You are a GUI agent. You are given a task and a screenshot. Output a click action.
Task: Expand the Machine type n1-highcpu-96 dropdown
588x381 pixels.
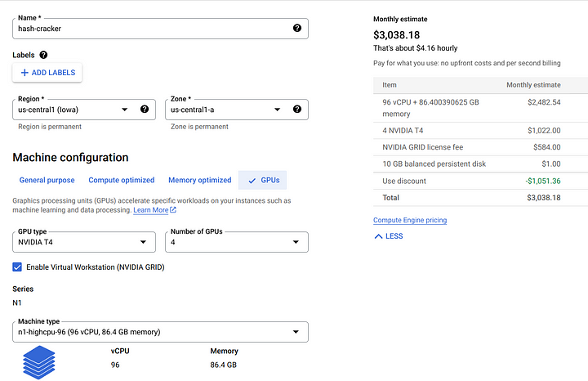coord(161,332)
